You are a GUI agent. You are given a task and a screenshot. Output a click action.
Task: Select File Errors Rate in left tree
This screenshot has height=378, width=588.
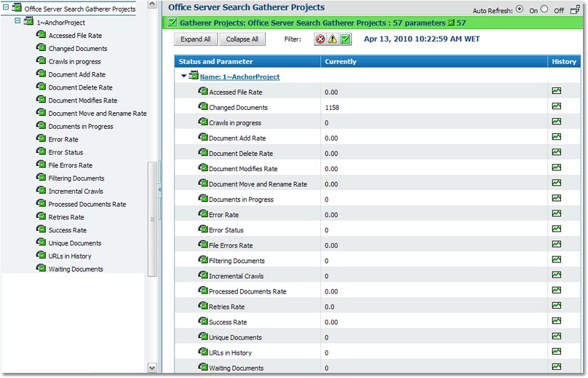(70, 165)
